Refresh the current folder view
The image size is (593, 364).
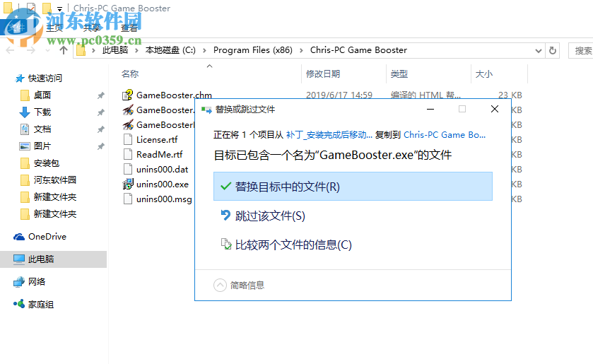click(553, 50)
